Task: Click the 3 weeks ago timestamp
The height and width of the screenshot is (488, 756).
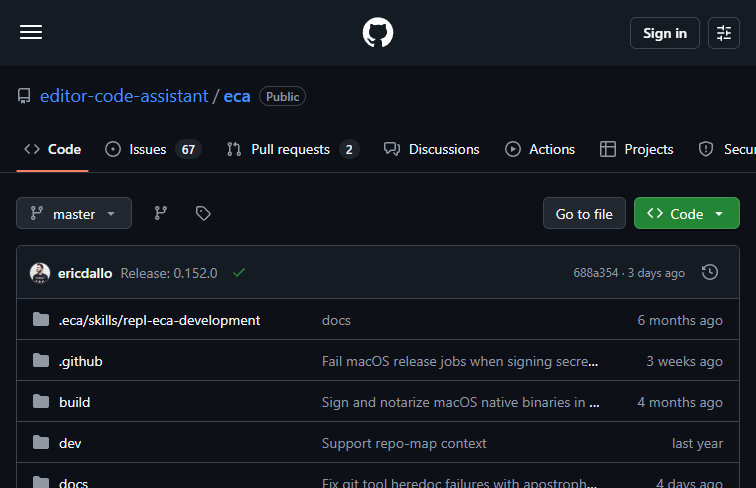Action: 684,361
